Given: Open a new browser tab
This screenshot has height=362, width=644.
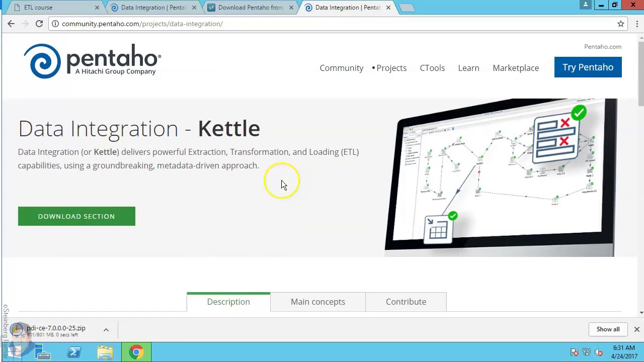Looking at the screenshot, I should (x=407, y=8).
